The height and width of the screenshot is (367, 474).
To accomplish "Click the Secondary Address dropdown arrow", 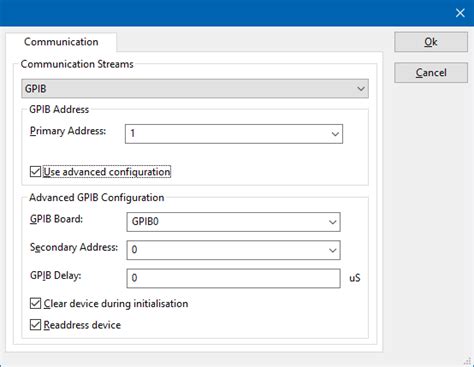I will [332, 250].
